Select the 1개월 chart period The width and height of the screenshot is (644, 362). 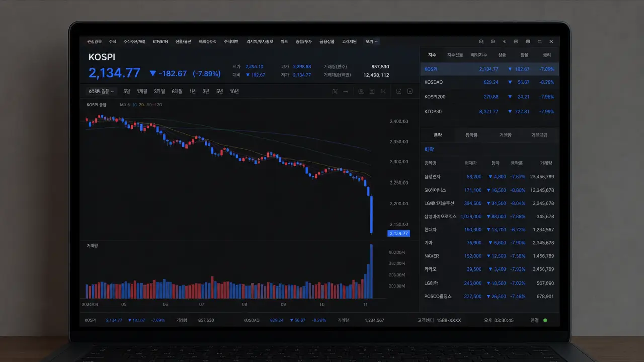pos(142,91)
